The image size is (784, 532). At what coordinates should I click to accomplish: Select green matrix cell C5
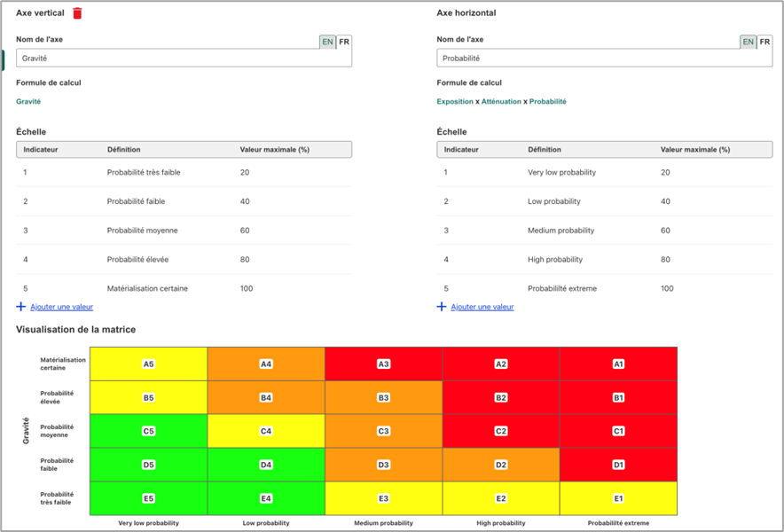[x=148, y=431]
